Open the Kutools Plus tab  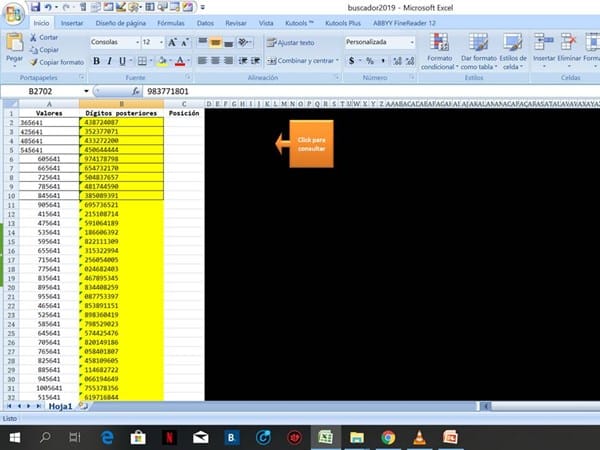tap(343, 23)
